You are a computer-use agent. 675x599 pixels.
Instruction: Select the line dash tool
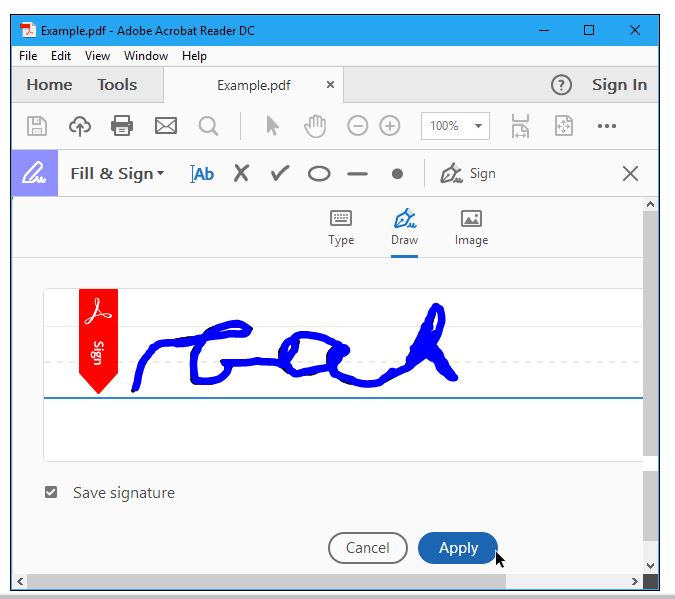tap(357, 174)
